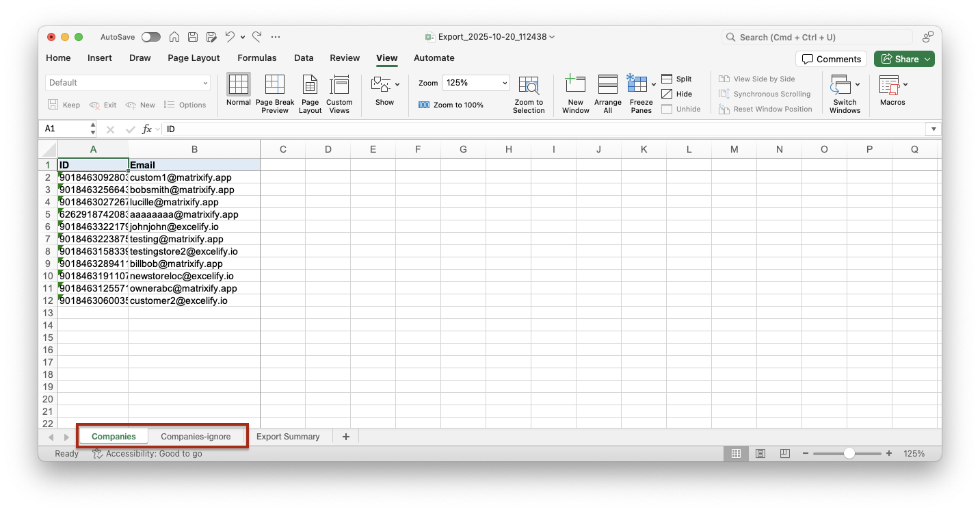980x512 pixels.
Task: Toggle the AutoSave switch
Action: pyautogui.click(x=150, y=37)
